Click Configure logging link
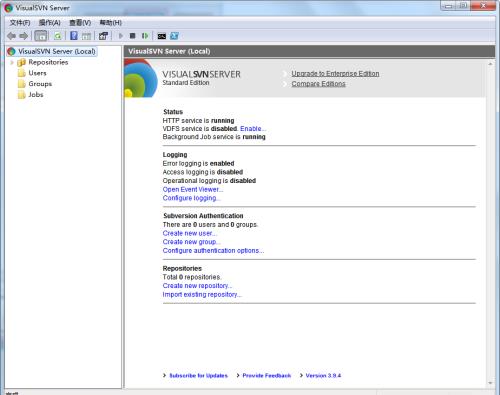Viewport: 500px width, 395px height. pos(191,198)
